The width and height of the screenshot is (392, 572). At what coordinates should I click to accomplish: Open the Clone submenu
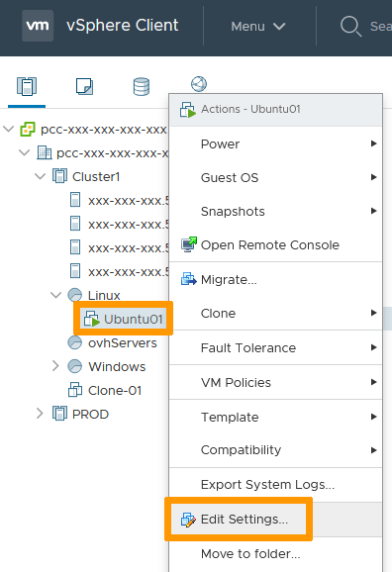point(275,313)
